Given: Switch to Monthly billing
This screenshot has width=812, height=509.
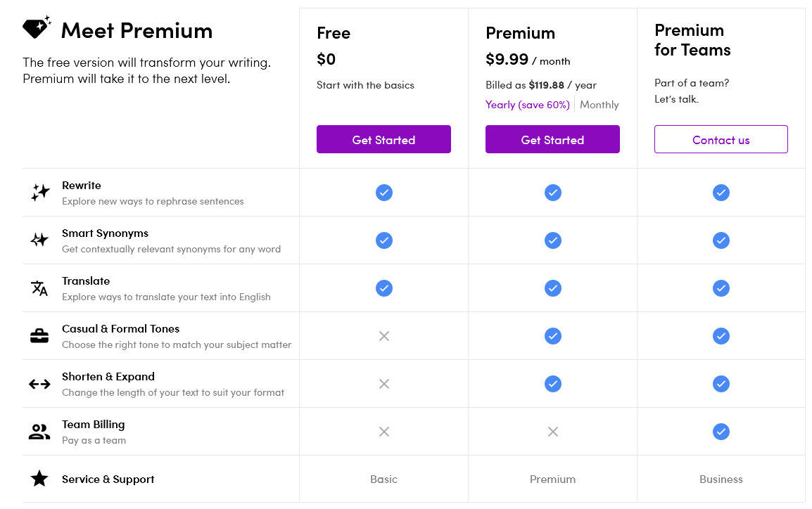Looking at the screenshot, I should click(x=599, y=105).
